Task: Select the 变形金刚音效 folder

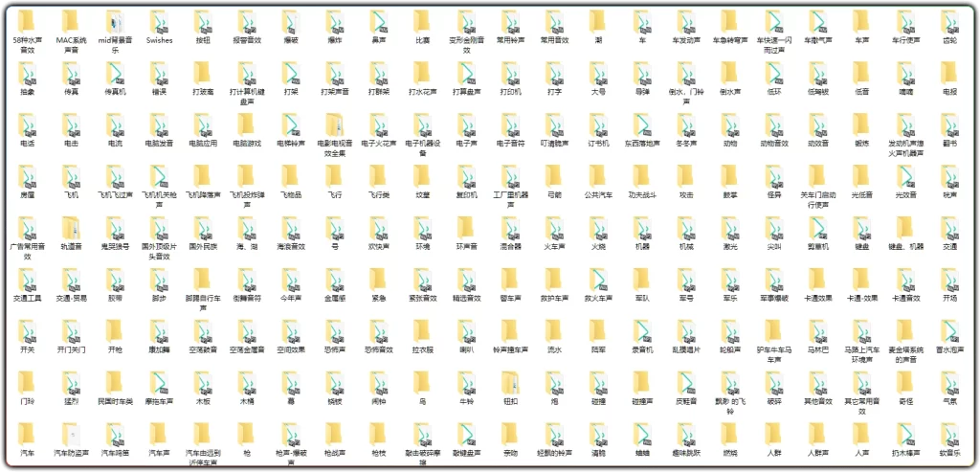Action: click(x=466, y=30)
